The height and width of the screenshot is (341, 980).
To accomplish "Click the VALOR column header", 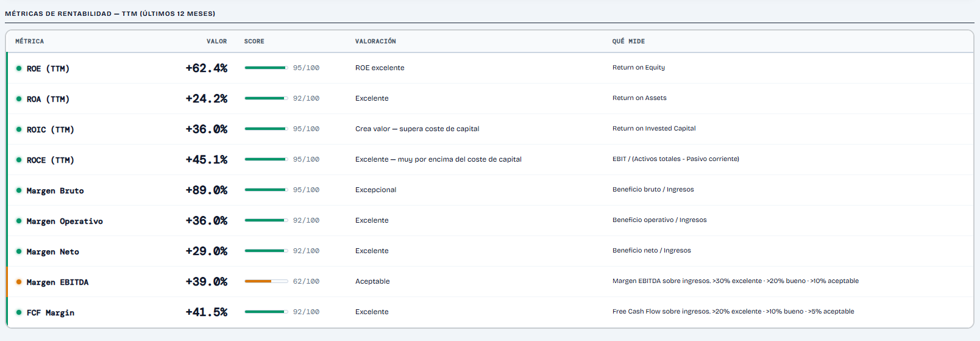I will point(216,41).
